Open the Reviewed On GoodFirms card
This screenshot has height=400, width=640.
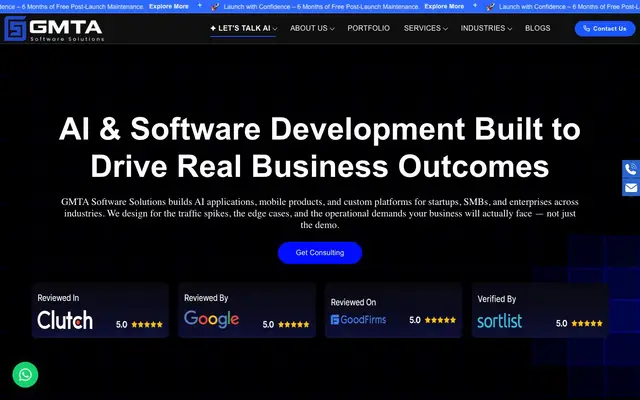pos(393,310)
